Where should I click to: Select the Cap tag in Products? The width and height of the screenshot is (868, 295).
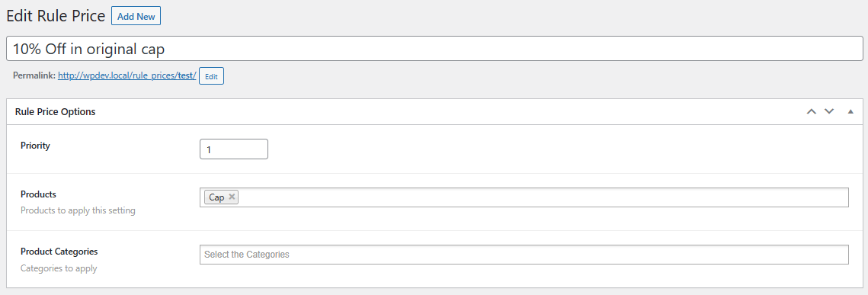click(216, 197)
